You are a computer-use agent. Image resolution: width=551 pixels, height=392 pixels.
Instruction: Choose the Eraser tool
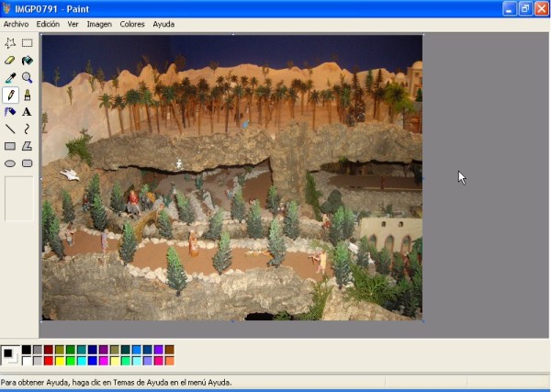tap(10, 61)
